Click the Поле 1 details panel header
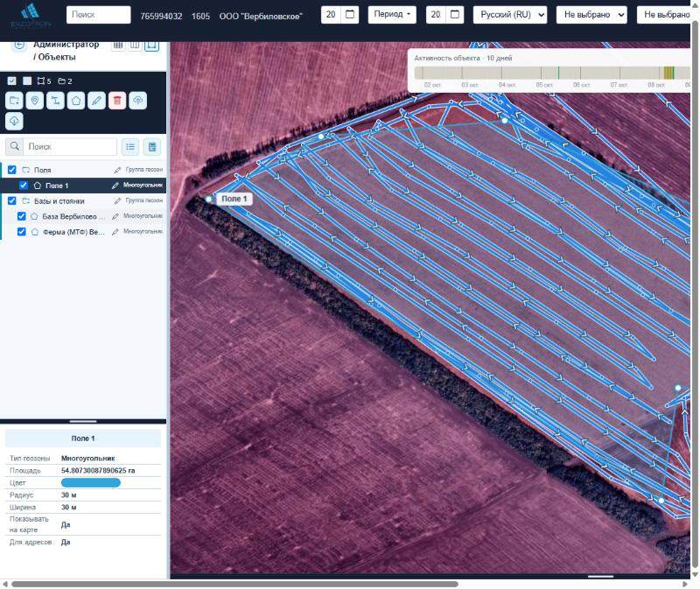This screenshot has height=589, width=700. (x=83, y=438)
